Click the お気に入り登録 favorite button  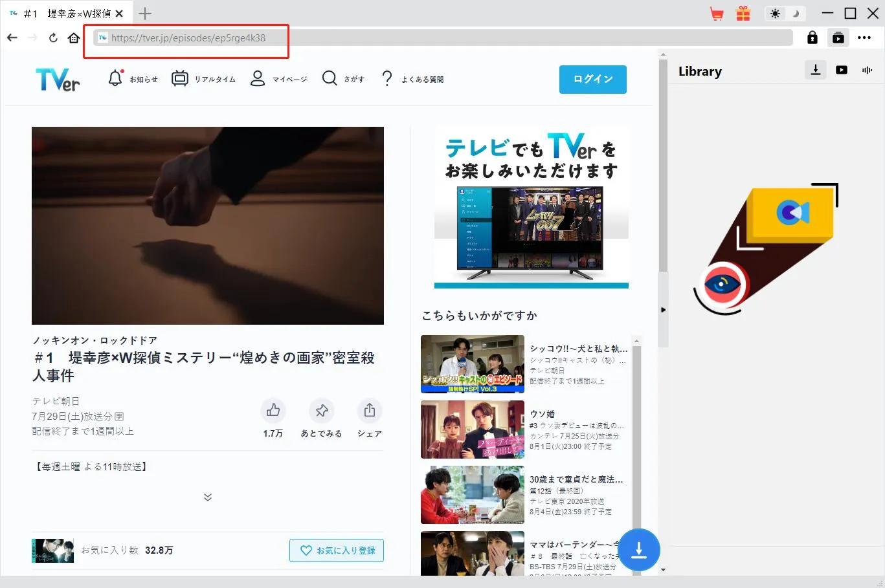pos(337,550)
